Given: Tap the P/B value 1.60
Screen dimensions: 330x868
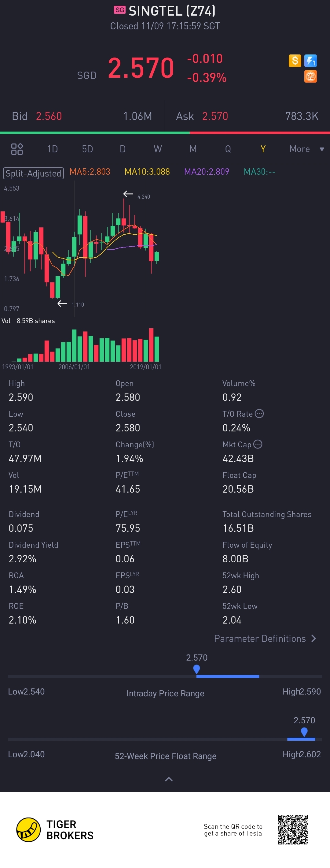Looking at the screenshot, I should coord(125,620).
